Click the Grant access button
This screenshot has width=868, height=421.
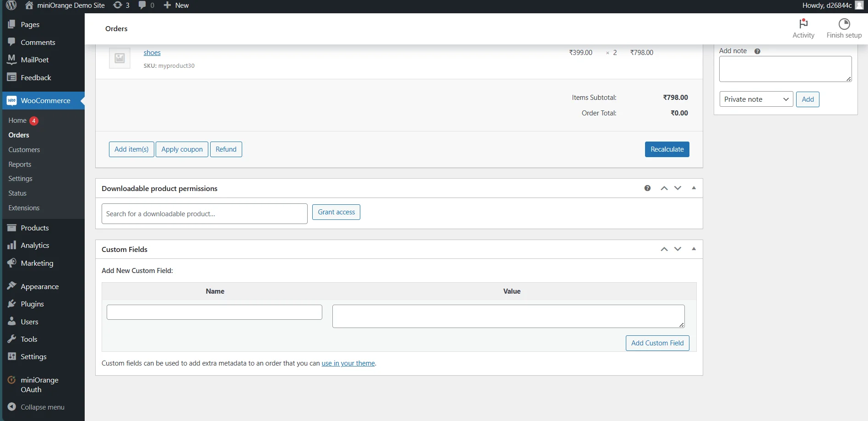click(336, 212)
